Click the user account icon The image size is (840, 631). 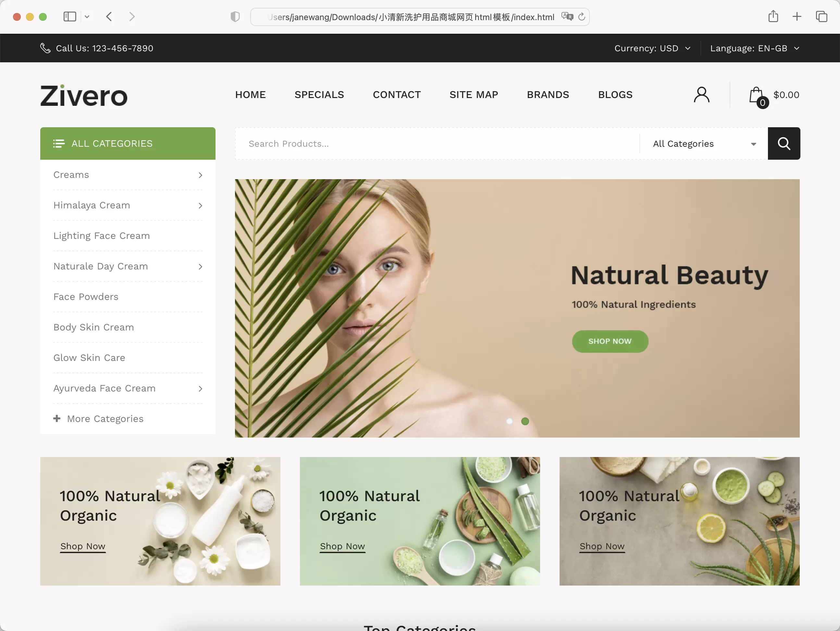[x=701, y=95]
